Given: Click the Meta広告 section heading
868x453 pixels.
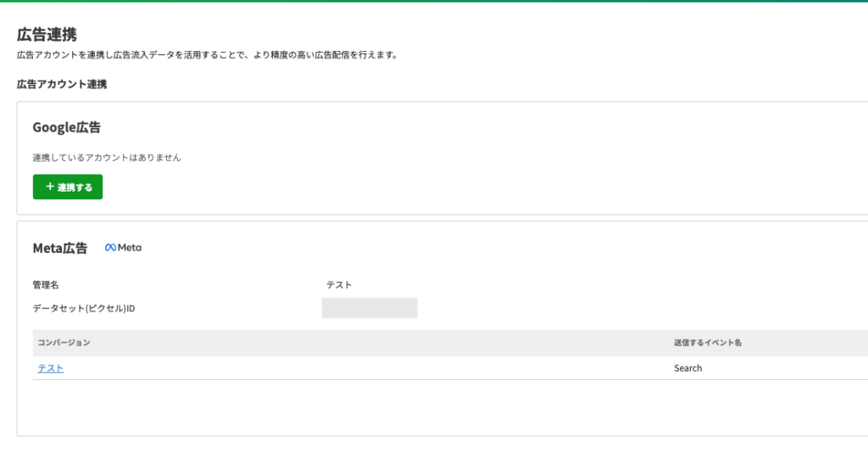Looking at the screenshot, I should pos(60,248).
